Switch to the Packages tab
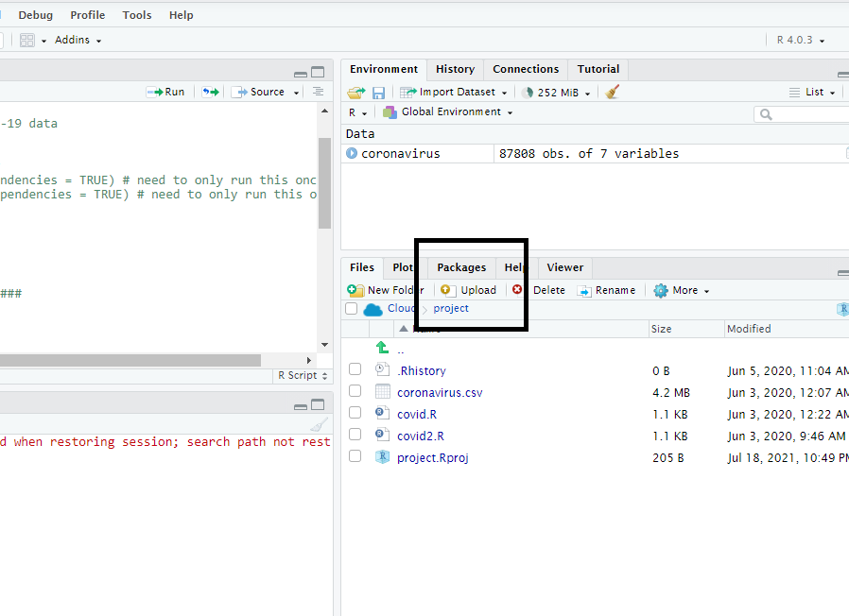Screen dimensions: 849x616 460,267
